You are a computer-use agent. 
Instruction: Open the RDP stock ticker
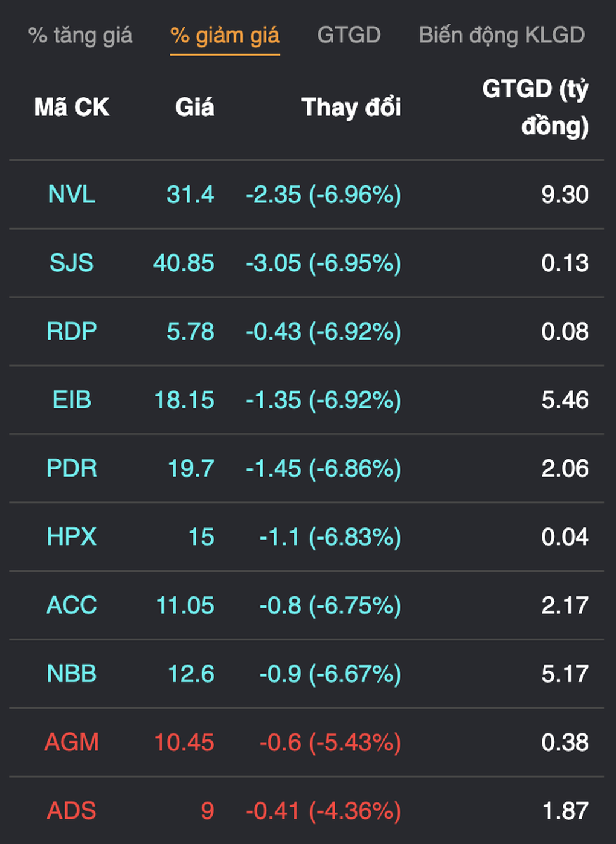(72, 331)
